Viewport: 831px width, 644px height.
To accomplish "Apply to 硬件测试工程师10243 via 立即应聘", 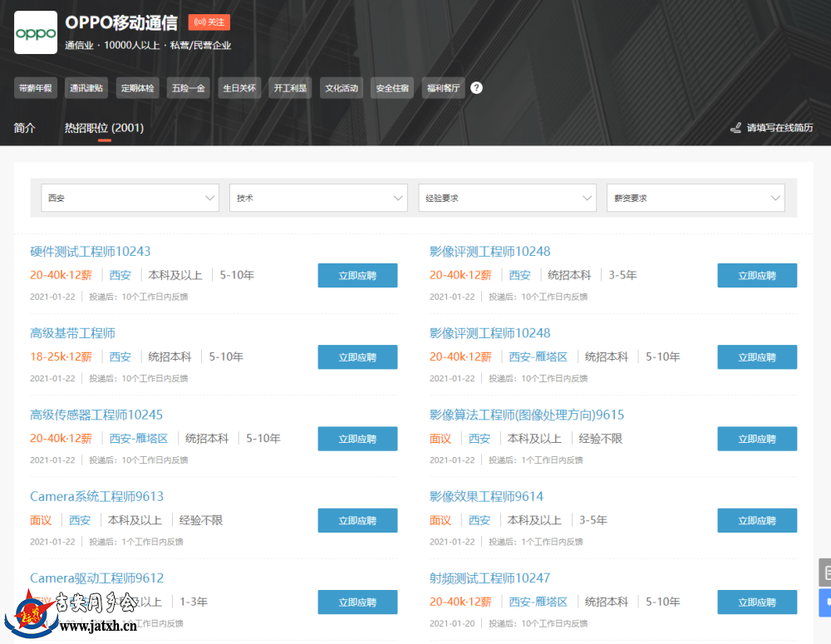I will pos(357,275).
